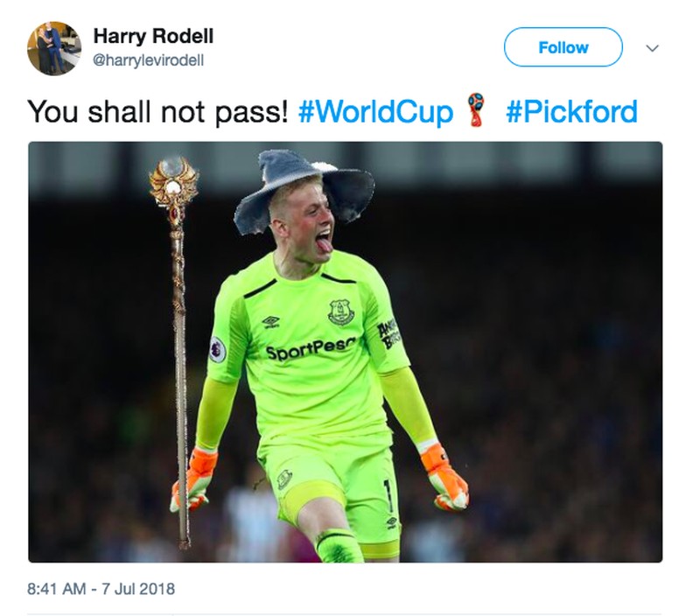Open the #Pickford hashtag
The height and width of the screenshot is (616, 700).
(571, 112)
